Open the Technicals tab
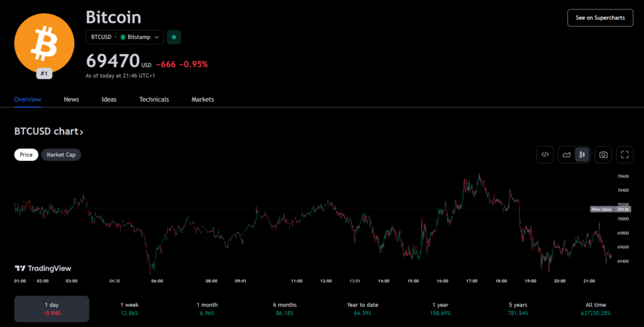The height and width of the screenshot is (327, 644). pyautogui.click(x=153, y=99)
